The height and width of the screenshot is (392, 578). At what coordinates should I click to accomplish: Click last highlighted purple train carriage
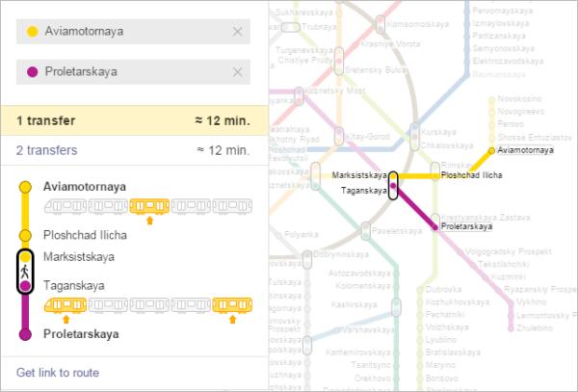coord(231,306)
